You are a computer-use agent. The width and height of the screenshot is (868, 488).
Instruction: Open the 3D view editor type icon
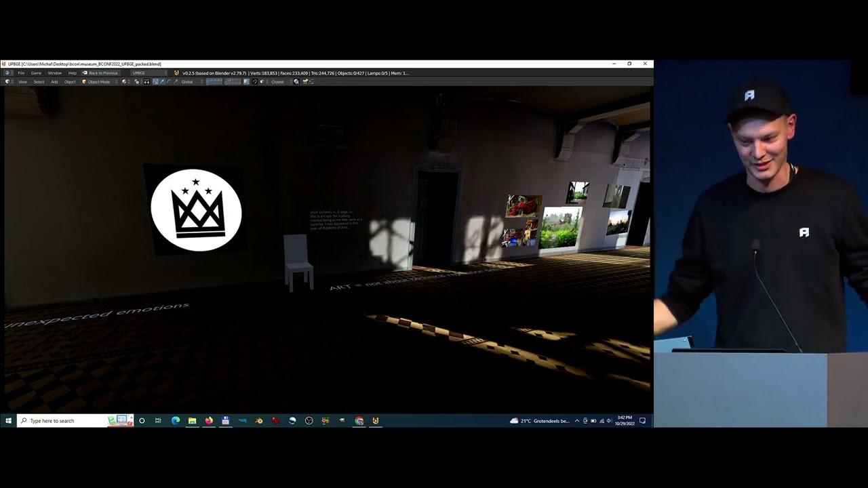click(7, 81)
